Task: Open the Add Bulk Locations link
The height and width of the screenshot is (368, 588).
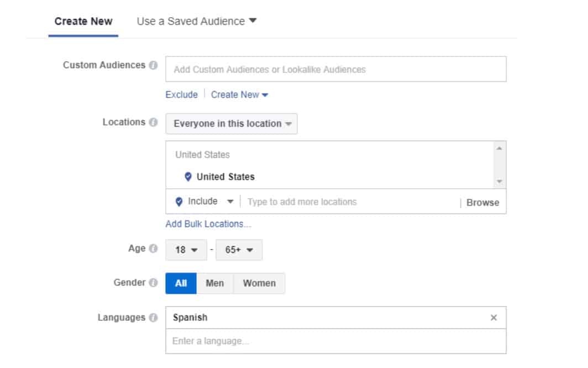Action: (x=208, y=224)
